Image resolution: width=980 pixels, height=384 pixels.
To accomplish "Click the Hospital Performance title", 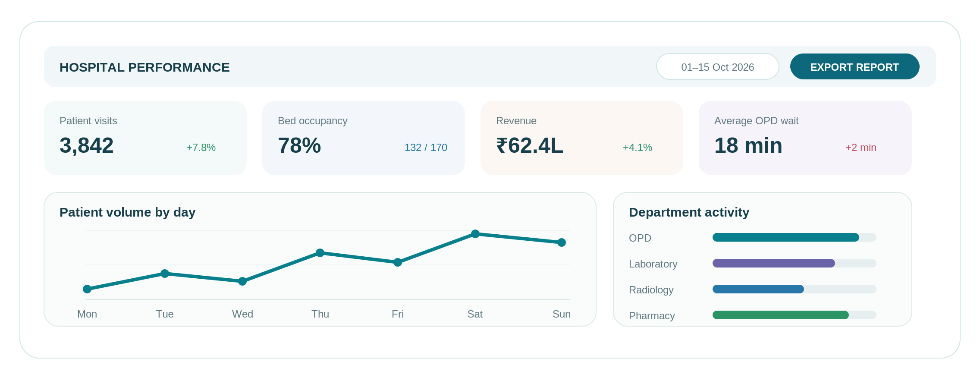I will coord(144,67).
